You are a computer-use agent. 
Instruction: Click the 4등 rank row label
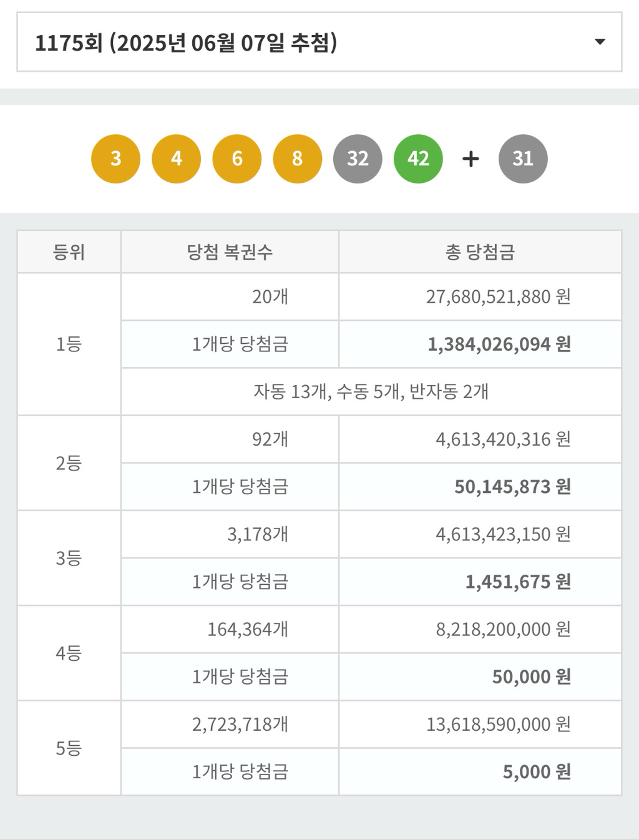tap(69, 653)
